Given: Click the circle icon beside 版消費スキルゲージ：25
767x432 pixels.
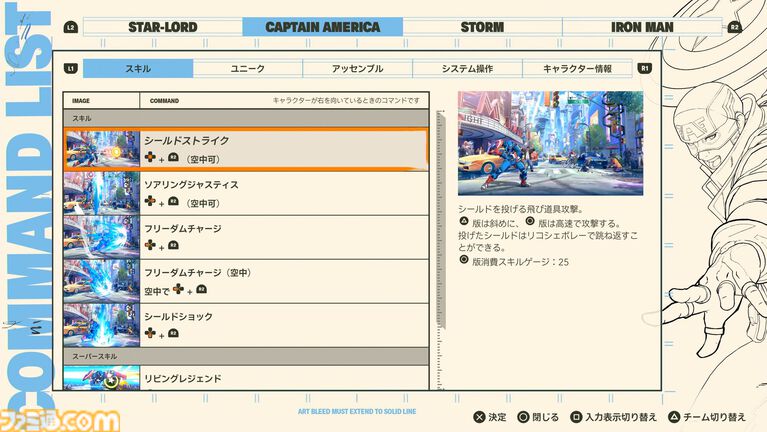Looking at the screenshot, I should 464,260.
